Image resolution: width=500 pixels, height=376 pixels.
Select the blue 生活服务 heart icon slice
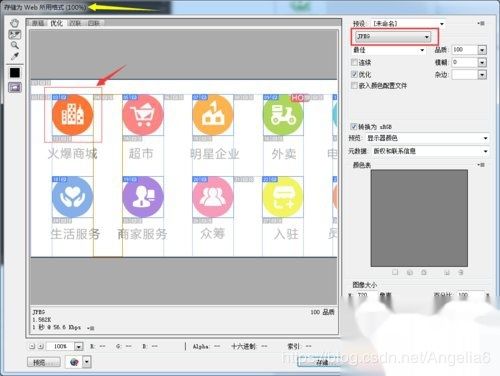(x=72, y=197)
